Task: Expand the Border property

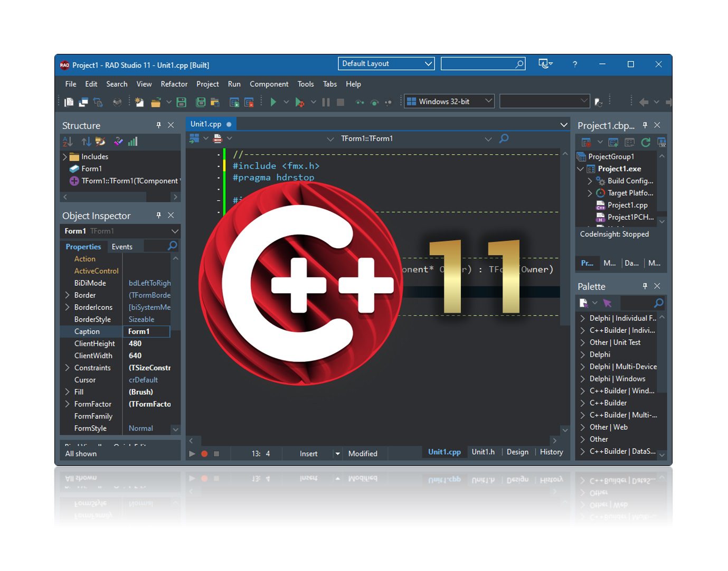Action: [x=68, y=295]
